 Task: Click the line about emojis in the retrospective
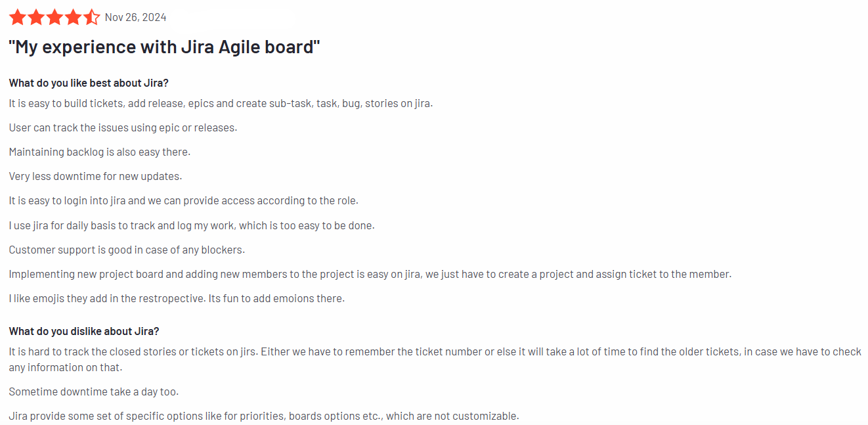177,298
